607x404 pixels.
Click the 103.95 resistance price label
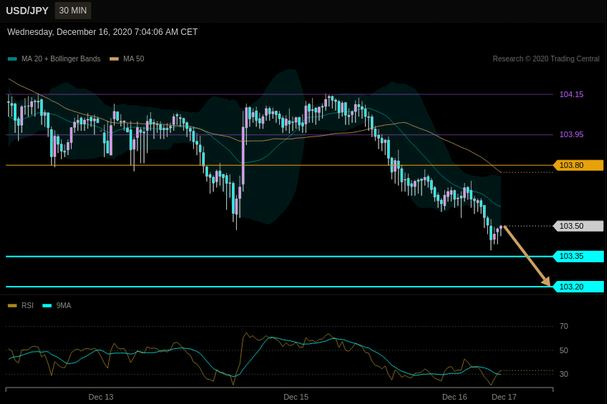pos(571,134)
